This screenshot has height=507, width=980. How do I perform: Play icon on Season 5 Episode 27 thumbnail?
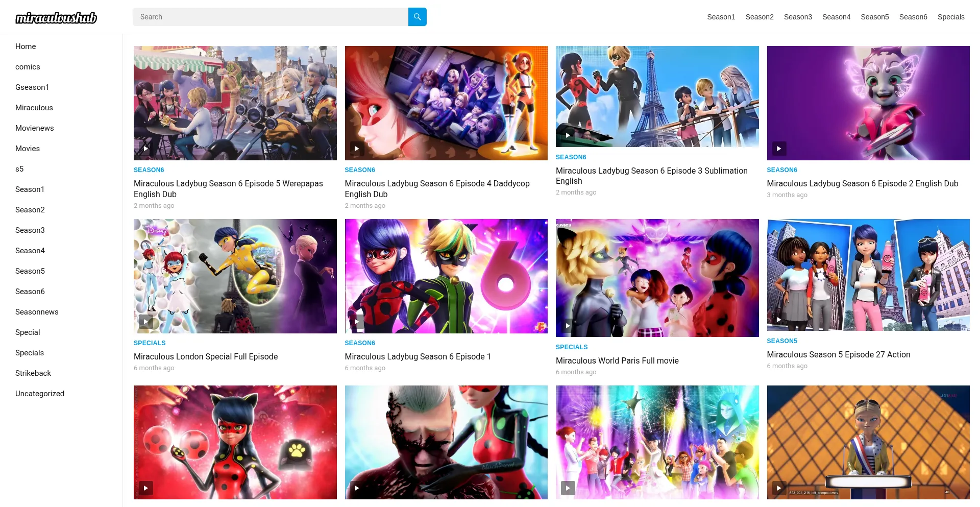779,319
